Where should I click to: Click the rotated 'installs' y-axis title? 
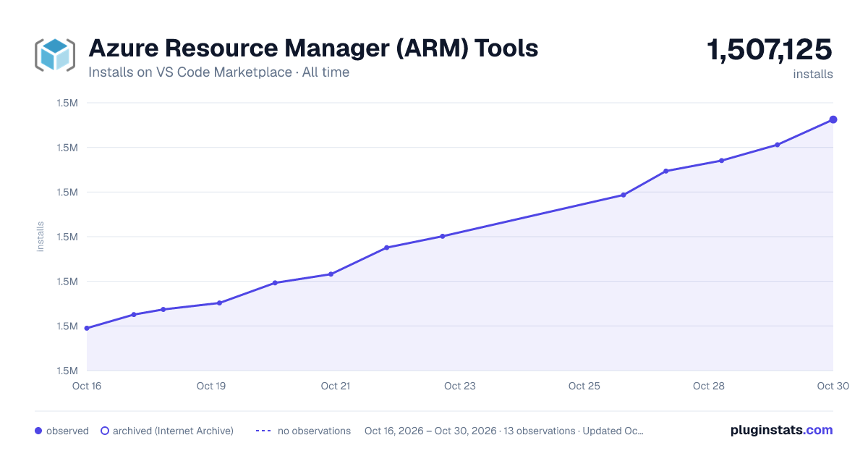(x=41, y=237)
